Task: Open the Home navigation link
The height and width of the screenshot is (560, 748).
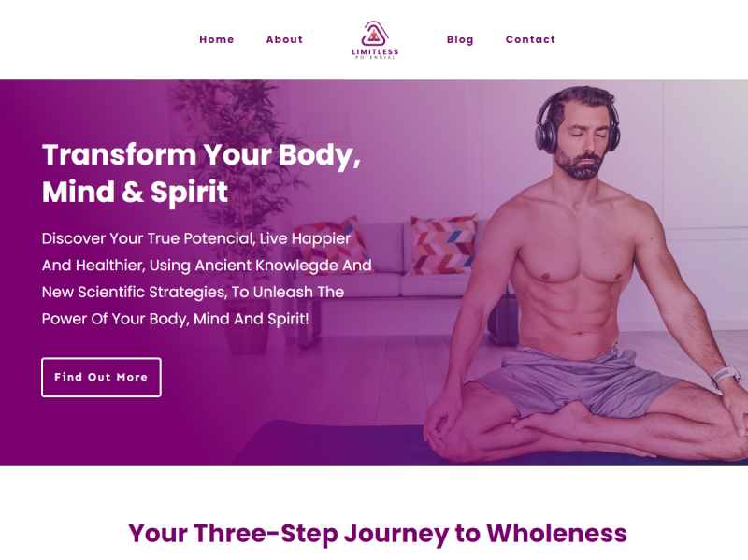Action: click(x=217, y=39)
